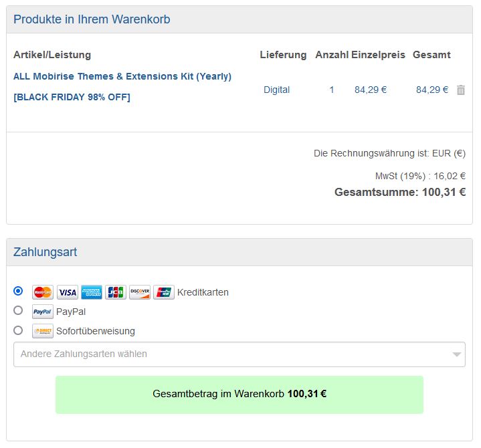Choose the PayPal payment radio button
Viewport: 481px width, 448px height.
pyautogui.click(x=18, y=310)
